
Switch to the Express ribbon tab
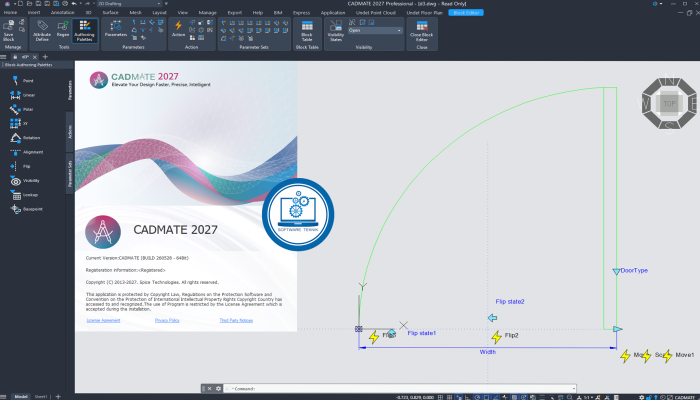pos(301,12)
